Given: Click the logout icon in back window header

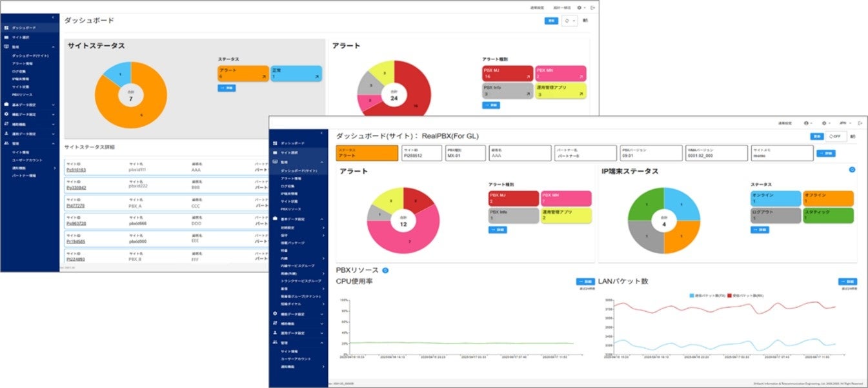Looking at the screenshot, I should 592,7.
